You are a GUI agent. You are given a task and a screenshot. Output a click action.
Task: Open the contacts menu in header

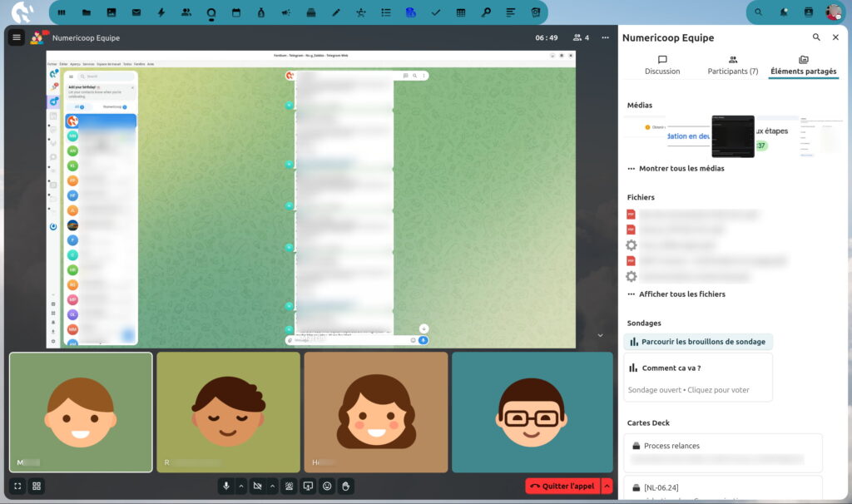pos(809,12)
